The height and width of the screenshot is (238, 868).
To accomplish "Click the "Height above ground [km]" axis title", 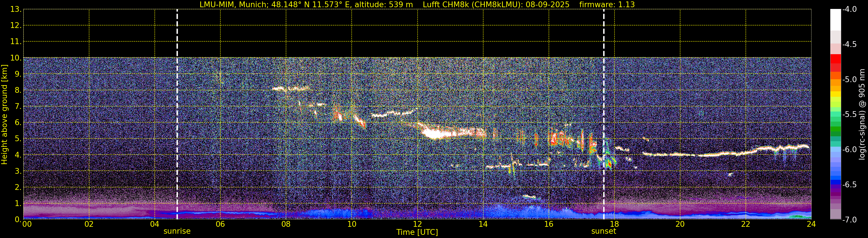I will click(4, 115).
